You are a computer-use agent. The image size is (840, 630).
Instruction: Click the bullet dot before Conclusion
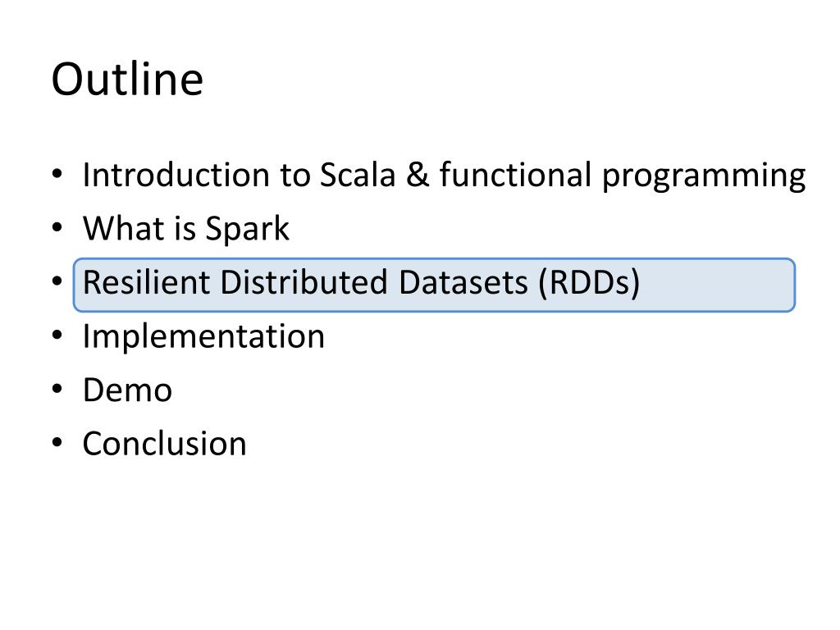click(57, 442)
